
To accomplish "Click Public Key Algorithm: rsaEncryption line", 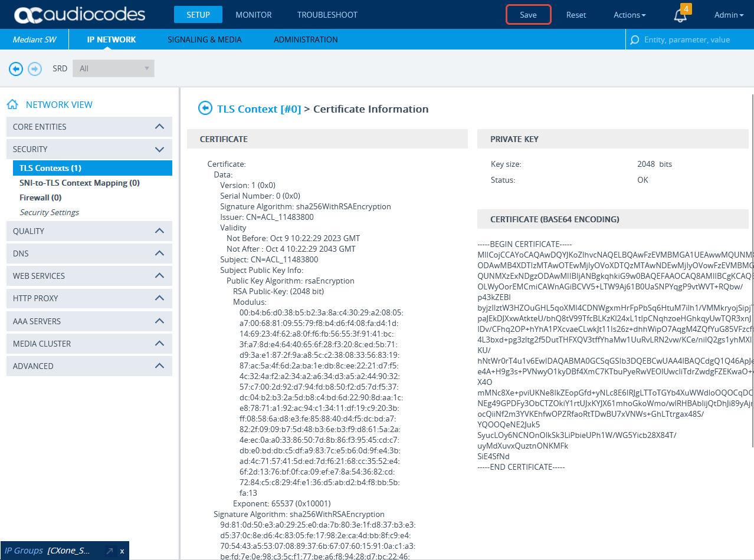I will pos(290,281).
